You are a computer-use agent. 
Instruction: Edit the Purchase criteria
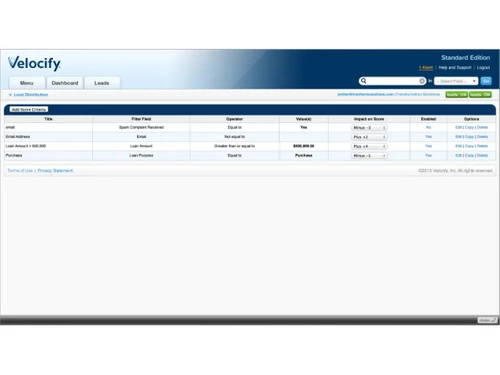[x=459, y=155]
